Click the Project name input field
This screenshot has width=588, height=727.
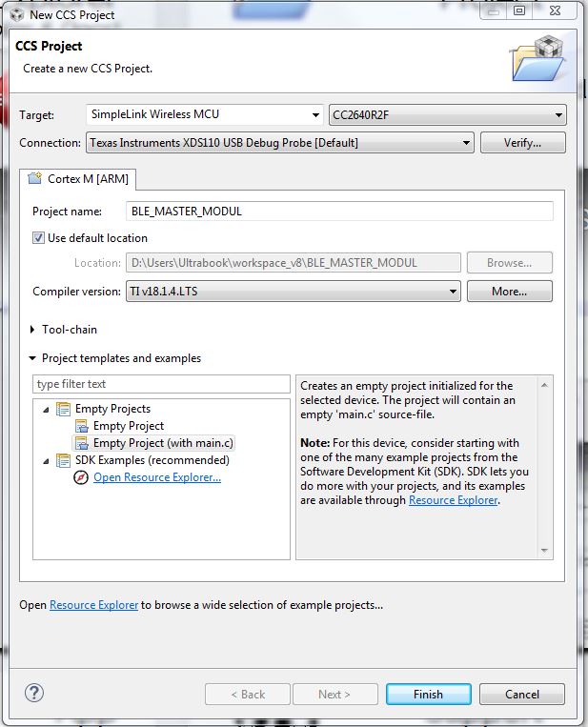pyautogui.click(x=339, y=212)
